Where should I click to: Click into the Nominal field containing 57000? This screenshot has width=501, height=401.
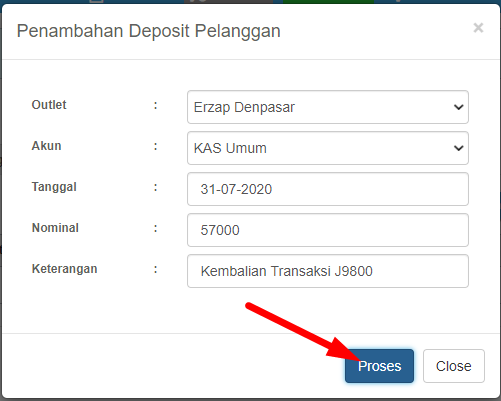coord(328,230)
